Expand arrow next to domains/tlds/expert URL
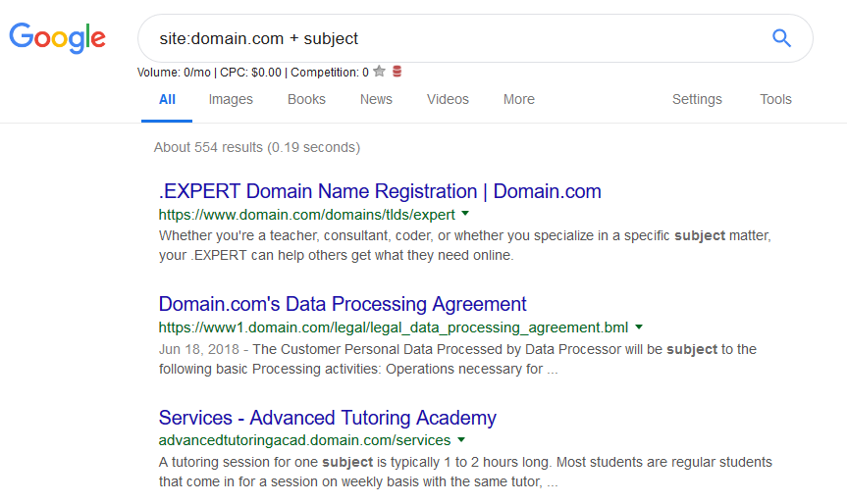 coord(465,214)
